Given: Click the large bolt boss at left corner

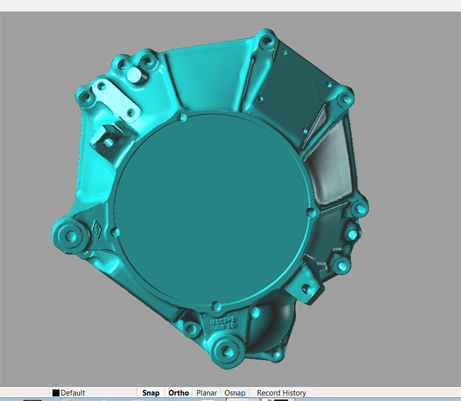Looking at the screenshot, I should (70, 236).
